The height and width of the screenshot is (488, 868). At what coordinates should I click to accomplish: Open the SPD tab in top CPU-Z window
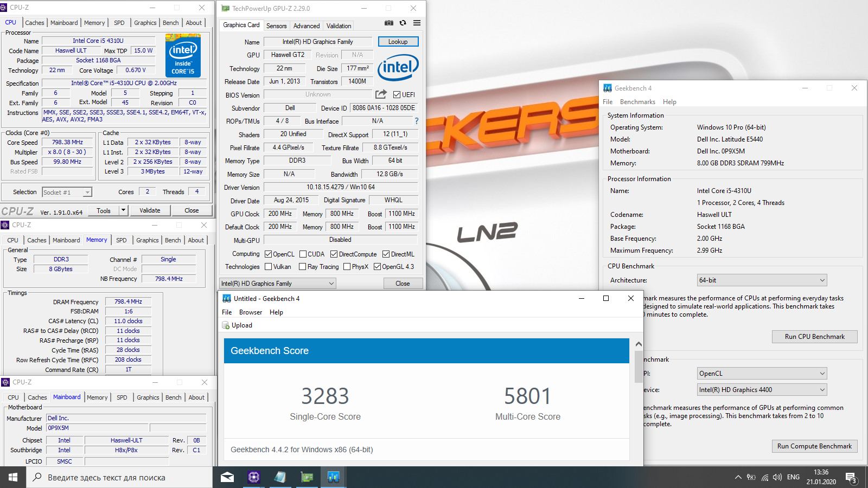click(119, 23)
